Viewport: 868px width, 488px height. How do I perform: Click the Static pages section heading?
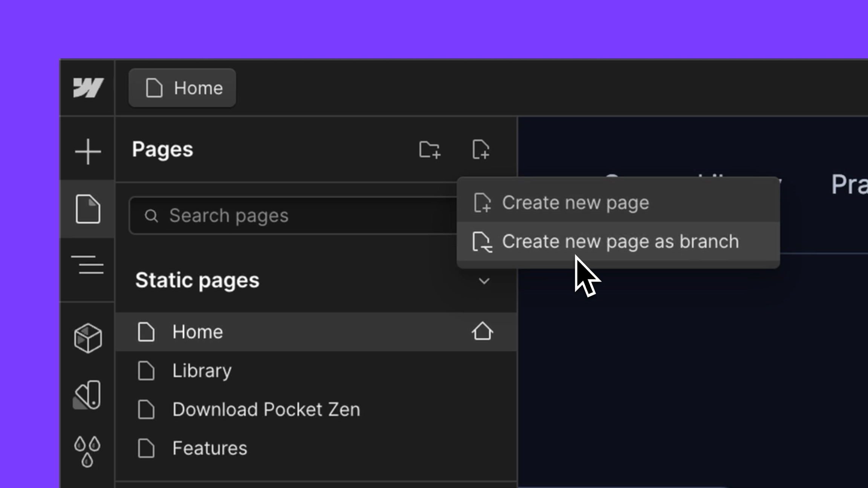pyautogui.click(x=197, y=281)
